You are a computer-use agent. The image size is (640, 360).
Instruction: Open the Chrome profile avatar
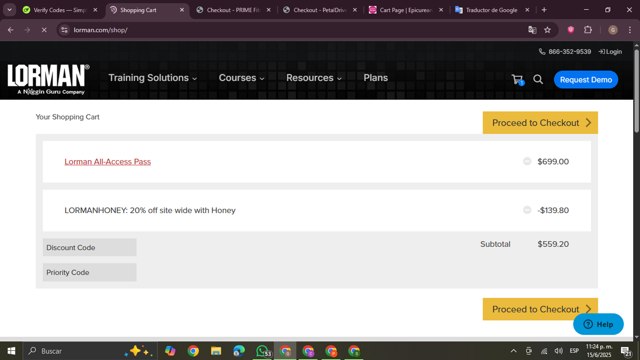[613, 30]
